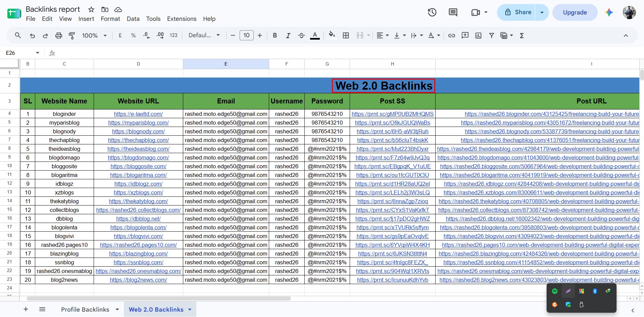Viewport: 644px width, 317px height.
Task: Click the Functions sigma icon
Action: pos(522,35)
